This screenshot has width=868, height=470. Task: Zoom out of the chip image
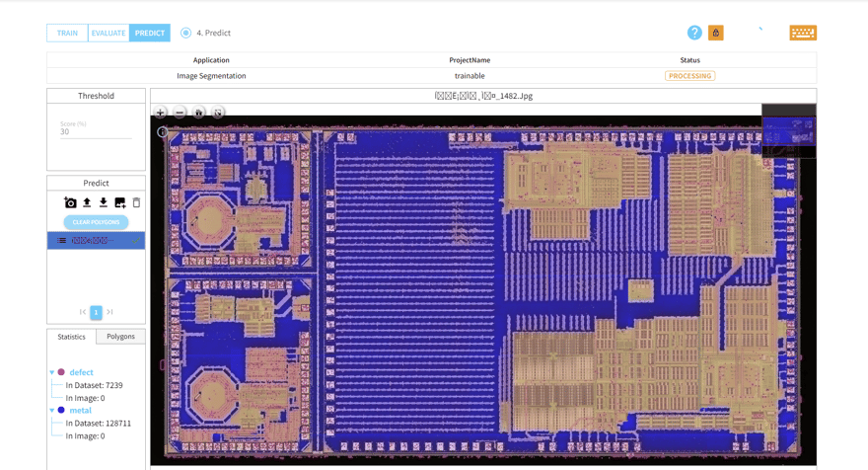(180, 113)
